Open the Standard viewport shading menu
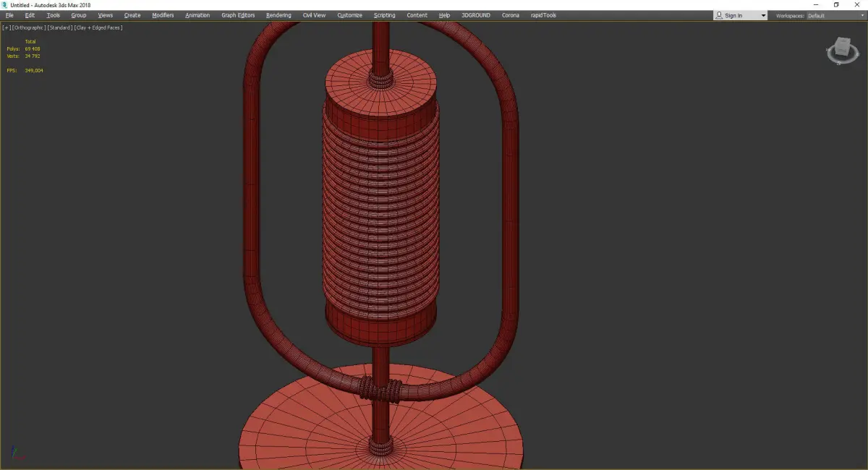Image resolution: width=868 pixels, height=470 pixels. pos(59,27)
